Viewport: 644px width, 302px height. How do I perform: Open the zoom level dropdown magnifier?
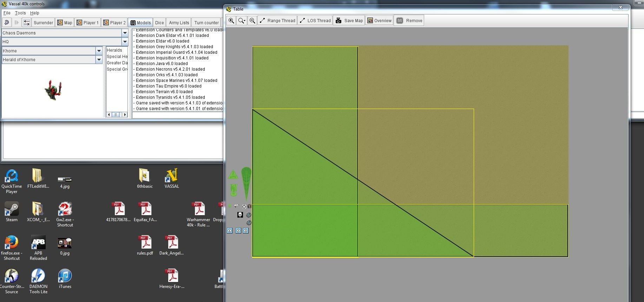(242, 20)
